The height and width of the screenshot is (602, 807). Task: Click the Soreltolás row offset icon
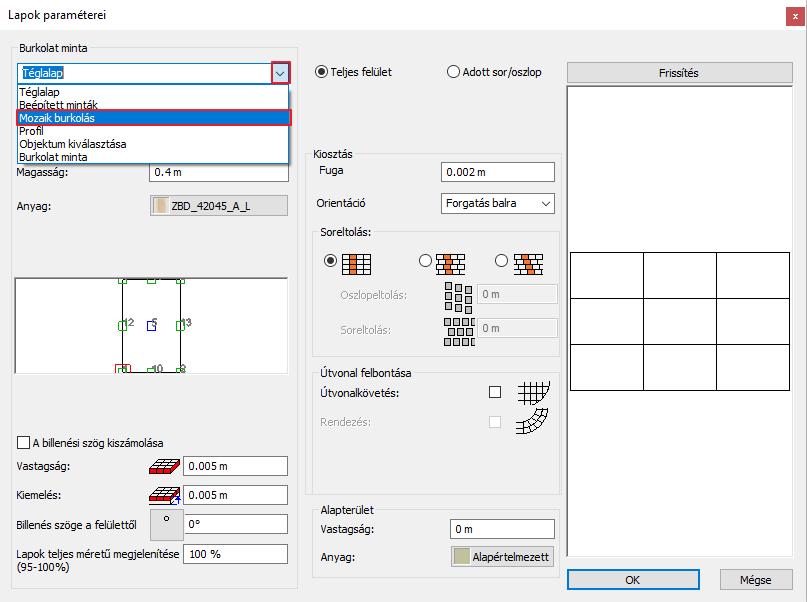(459, 331)
